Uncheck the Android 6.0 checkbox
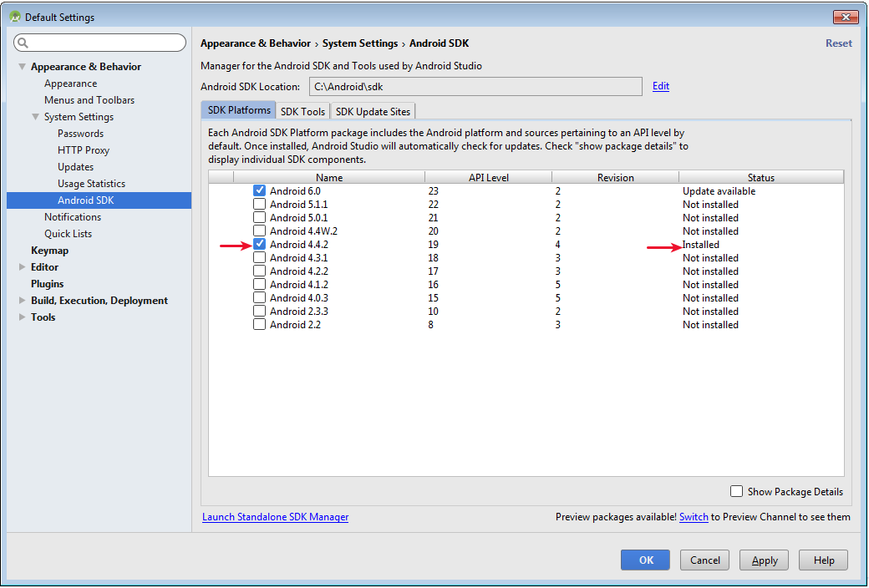Image resolution: width=869 pixels, height=588 pixels. click(259, 190)
